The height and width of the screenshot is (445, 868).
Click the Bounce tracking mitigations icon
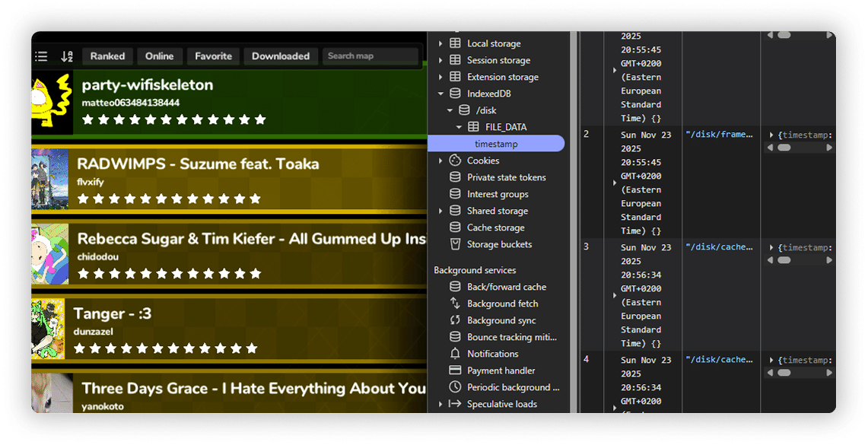click(x=455, y=336)
